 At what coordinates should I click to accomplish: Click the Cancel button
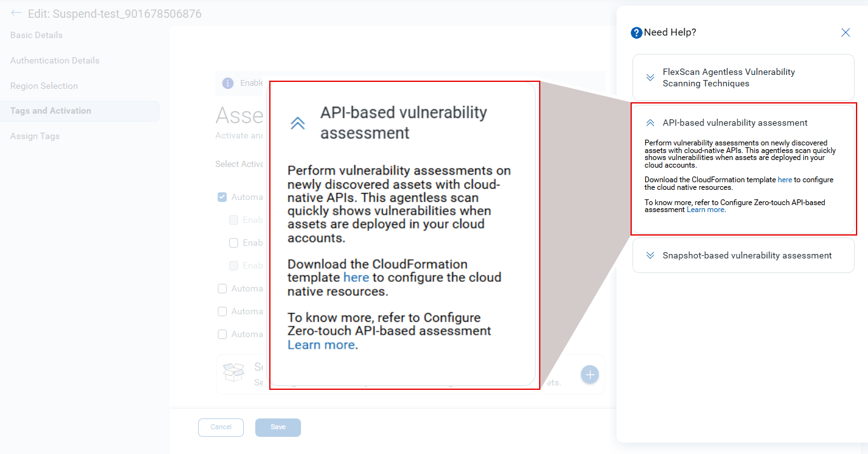(x=221, y=427)
